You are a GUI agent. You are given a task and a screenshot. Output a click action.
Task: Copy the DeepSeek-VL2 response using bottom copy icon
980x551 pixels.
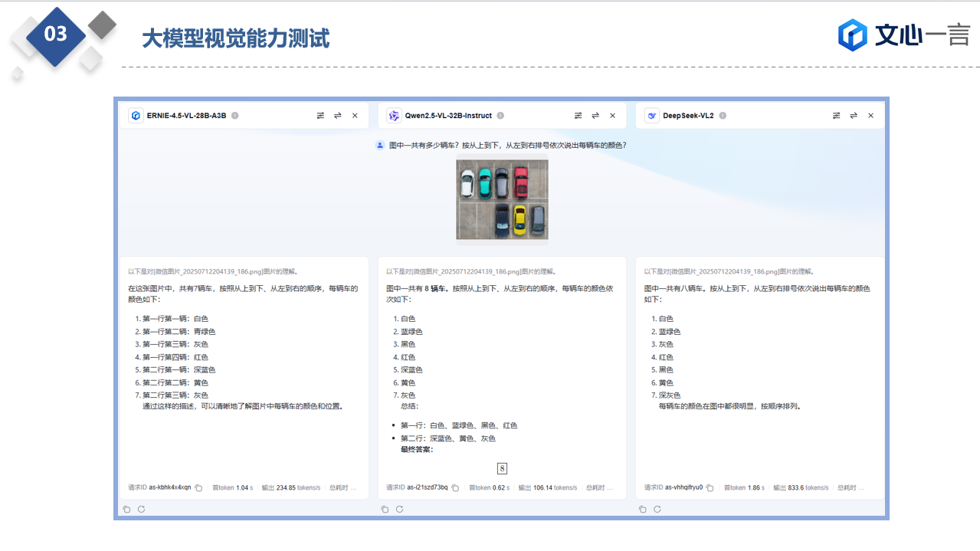click(642, 509)
